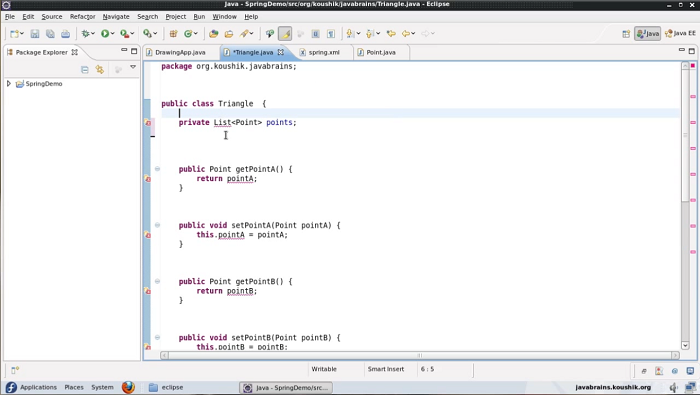Click the Back navigation arrow
Viewport: 700px width, 395px height.
coord(406,33)
